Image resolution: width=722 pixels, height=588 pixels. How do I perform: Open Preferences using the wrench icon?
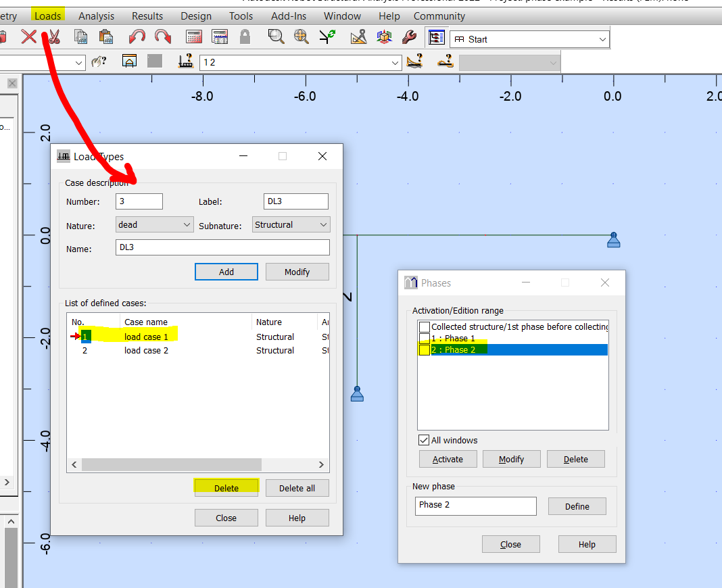409,37
